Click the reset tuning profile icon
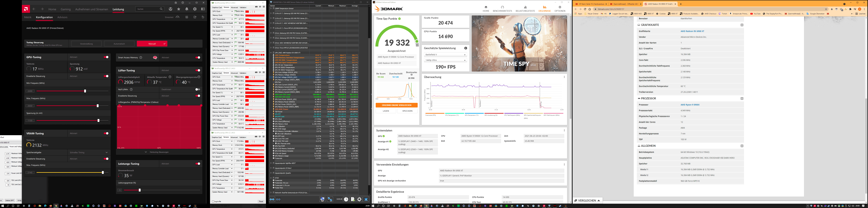 203,17
